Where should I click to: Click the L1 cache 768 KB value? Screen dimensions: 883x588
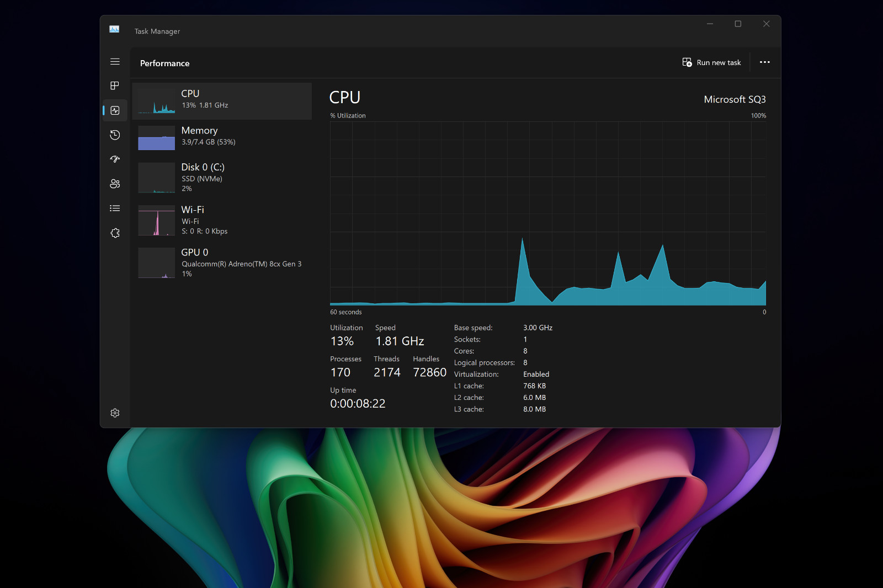(x=534, y=386)
